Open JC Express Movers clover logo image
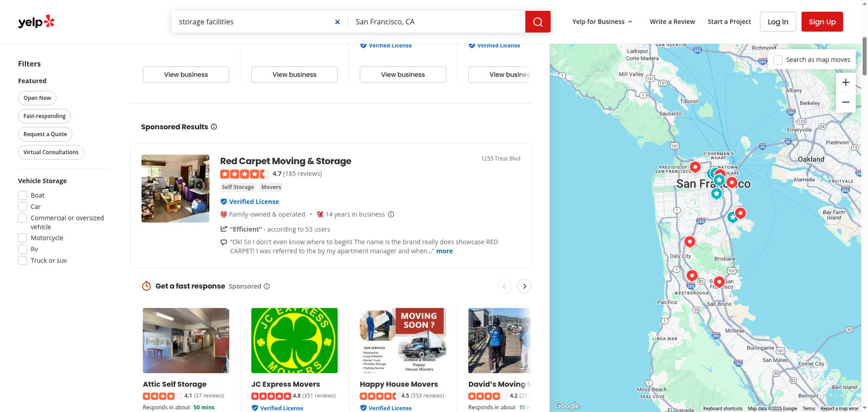The image size is (868, 412). tap(295, 340)
